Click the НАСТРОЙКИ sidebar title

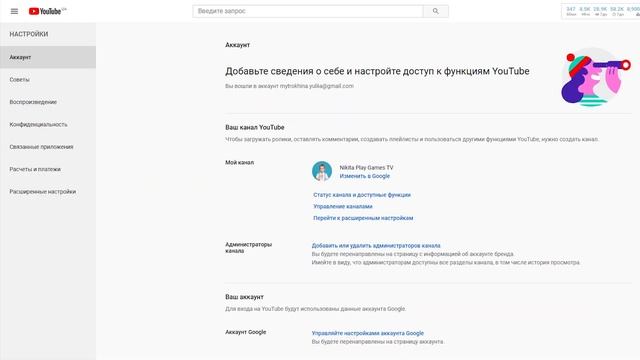pos(29,34)
